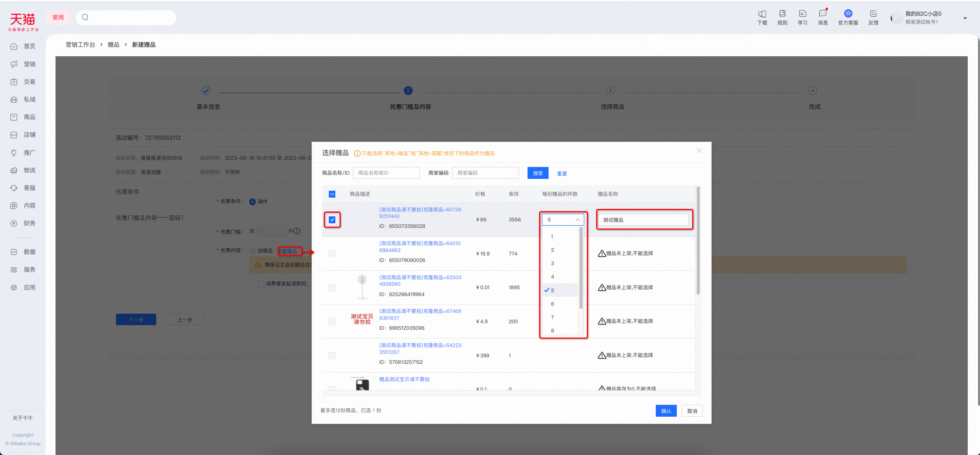Screen dimensions: 980x455
Task: Focus the 商家编码 input field
Action: pos(485,173)
